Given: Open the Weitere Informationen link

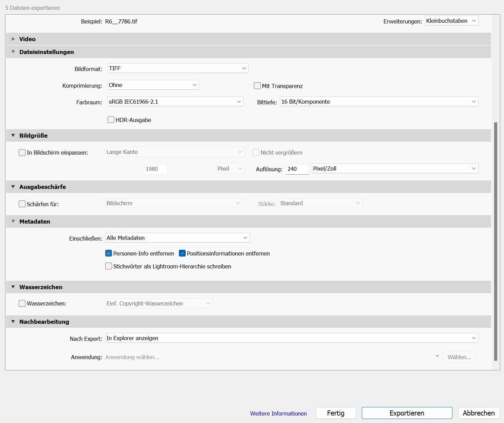Looking at the screenshot, I should (x=278, y=413).
